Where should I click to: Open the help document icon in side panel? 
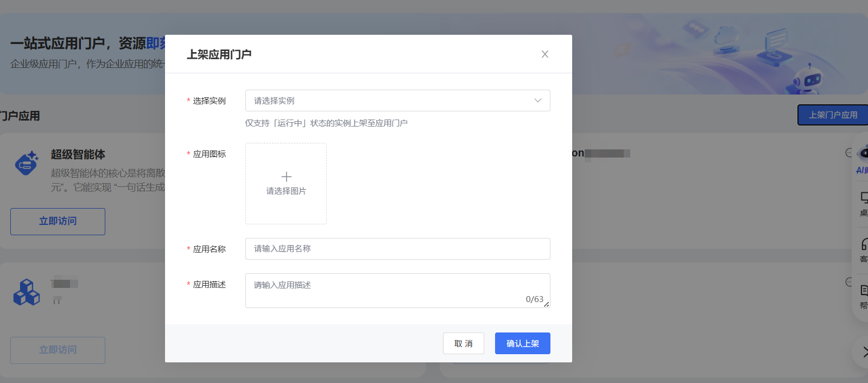(x=864, y=291)
